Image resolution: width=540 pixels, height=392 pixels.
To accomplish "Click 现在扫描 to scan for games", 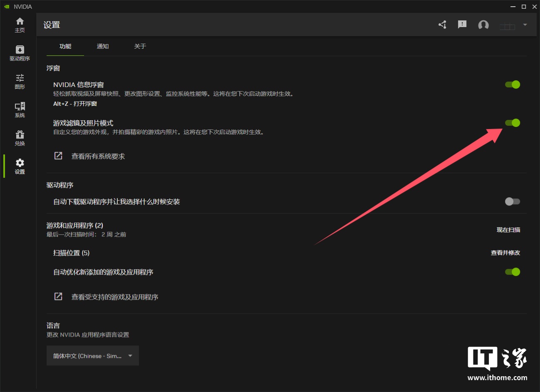I will 508,230.
